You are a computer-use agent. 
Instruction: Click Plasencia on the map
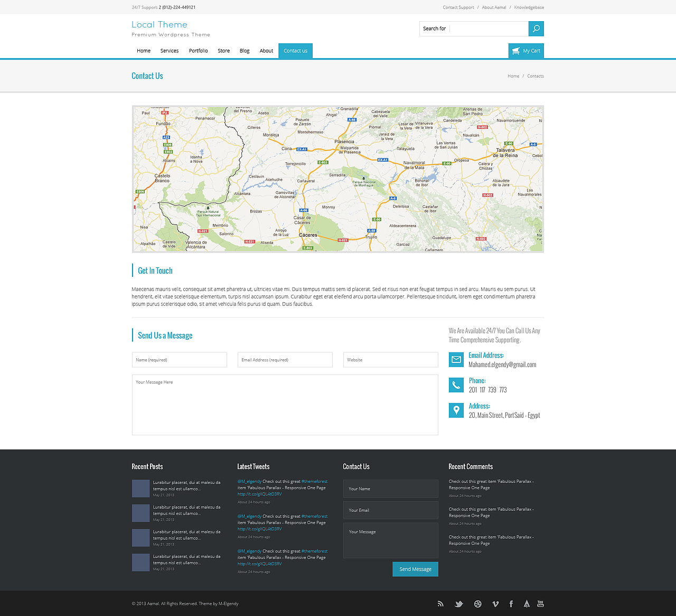[344, 142]
